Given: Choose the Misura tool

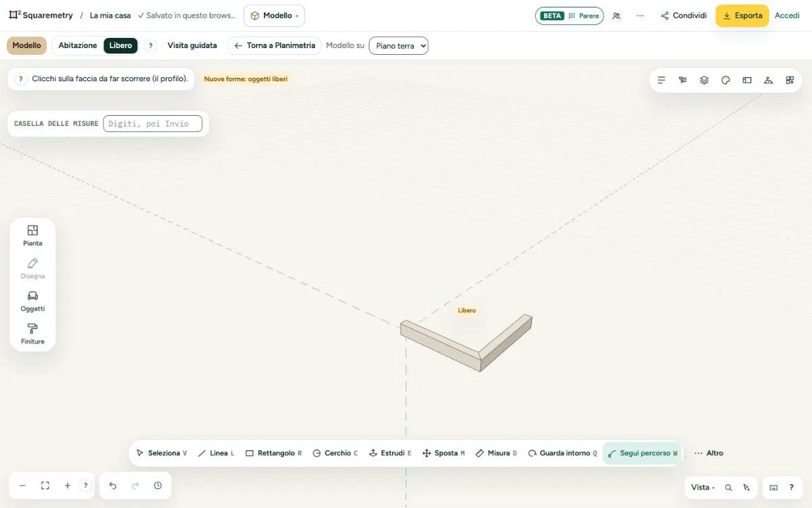Looking at the screenshot, I should (496, 453).
